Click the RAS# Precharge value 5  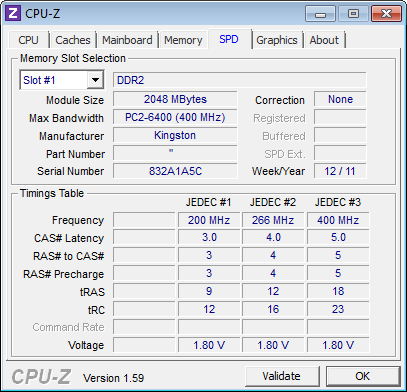pos(338,273)
